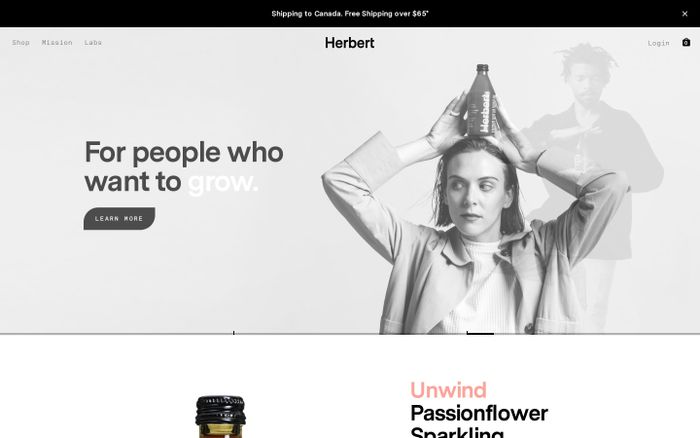The image size is (700, 438).
Task: Click the woman's face in hero image
Action: 475,190
